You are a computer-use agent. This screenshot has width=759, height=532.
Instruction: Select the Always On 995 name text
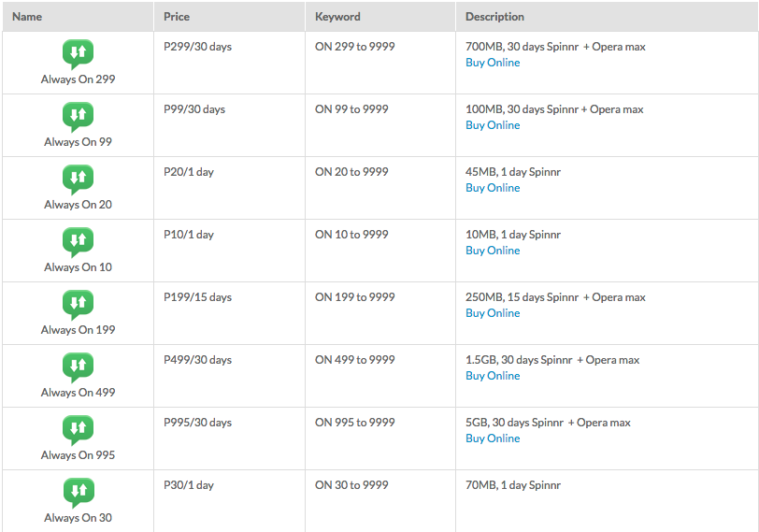[78, 455]
